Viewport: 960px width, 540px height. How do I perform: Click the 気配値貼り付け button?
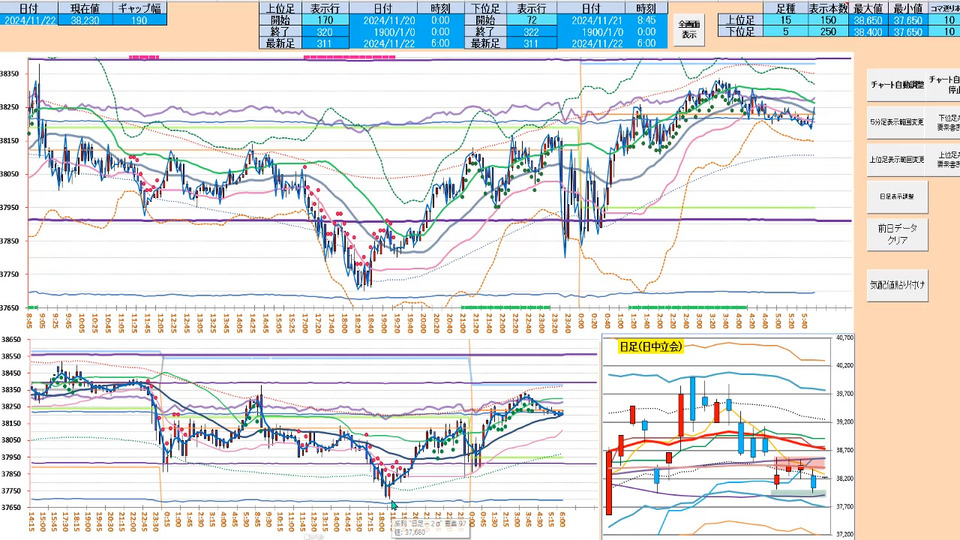[897, 285]
